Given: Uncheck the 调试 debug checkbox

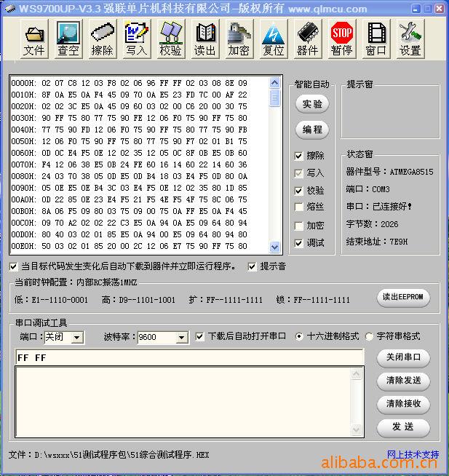Looking at the screenshot, I should point(298,243).
